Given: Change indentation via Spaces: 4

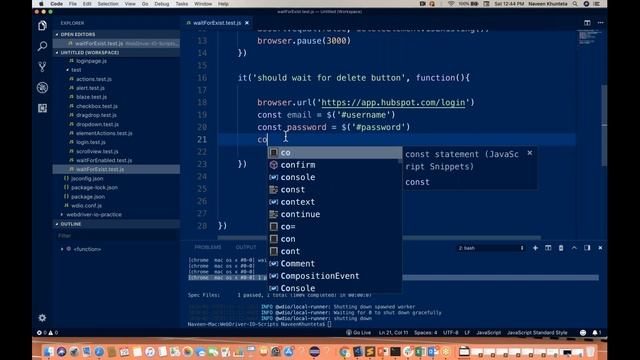Looking at the screenshot, I should tap(425, 333).
